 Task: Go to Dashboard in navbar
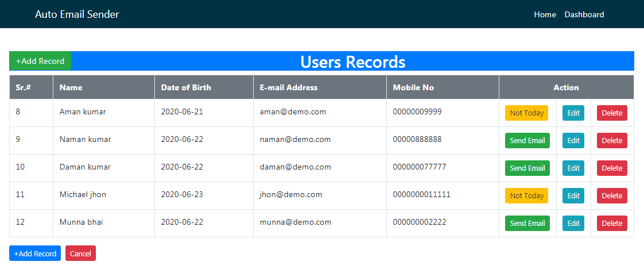point(584,14)
